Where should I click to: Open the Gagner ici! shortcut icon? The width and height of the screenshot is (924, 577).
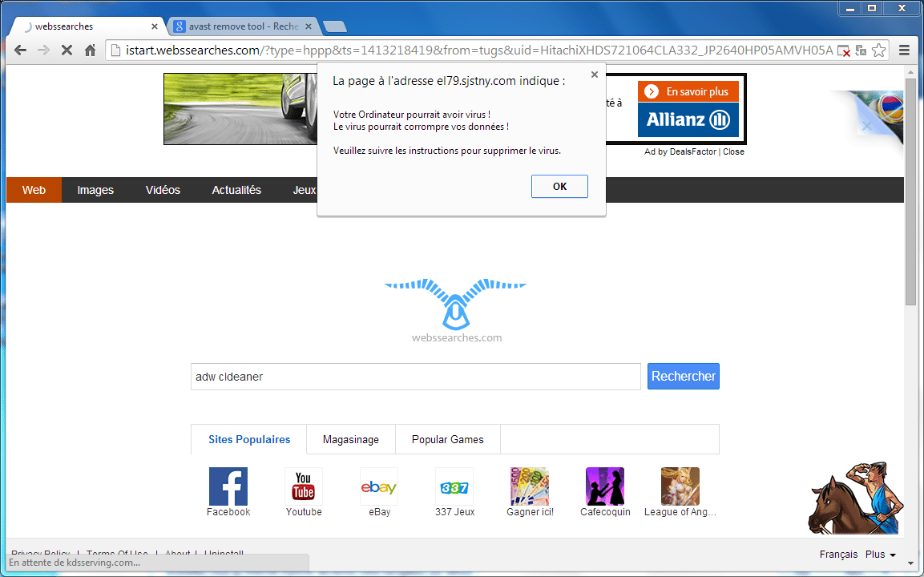[x=530, y=486]
